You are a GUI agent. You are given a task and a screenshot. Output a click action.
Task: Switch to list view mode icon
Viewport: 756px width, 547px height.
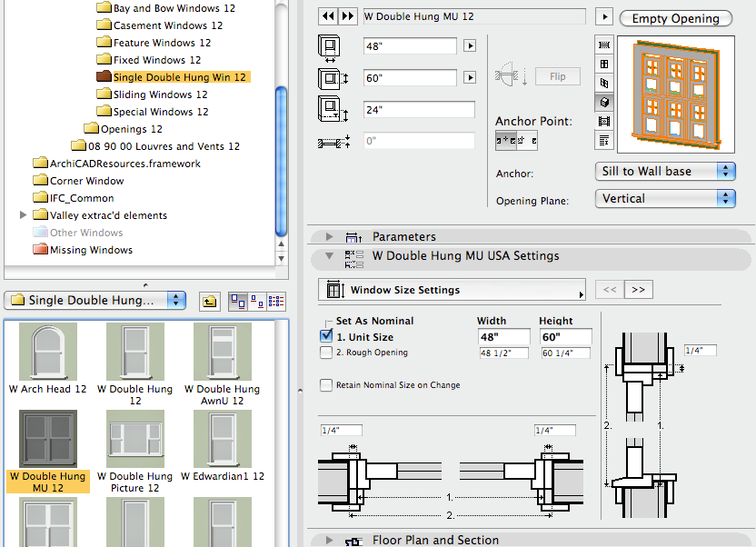pyautogui.click(x=275, y=301)
